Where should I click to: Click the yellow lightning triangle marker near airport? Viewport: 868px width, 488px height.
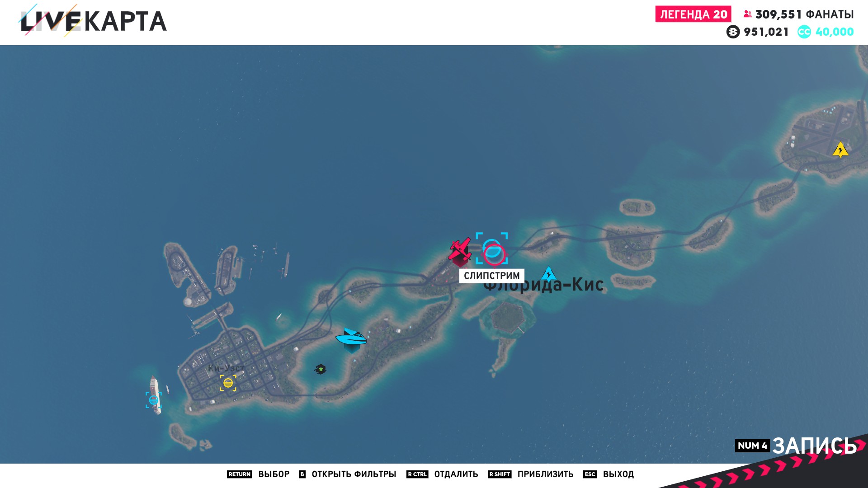840,150
